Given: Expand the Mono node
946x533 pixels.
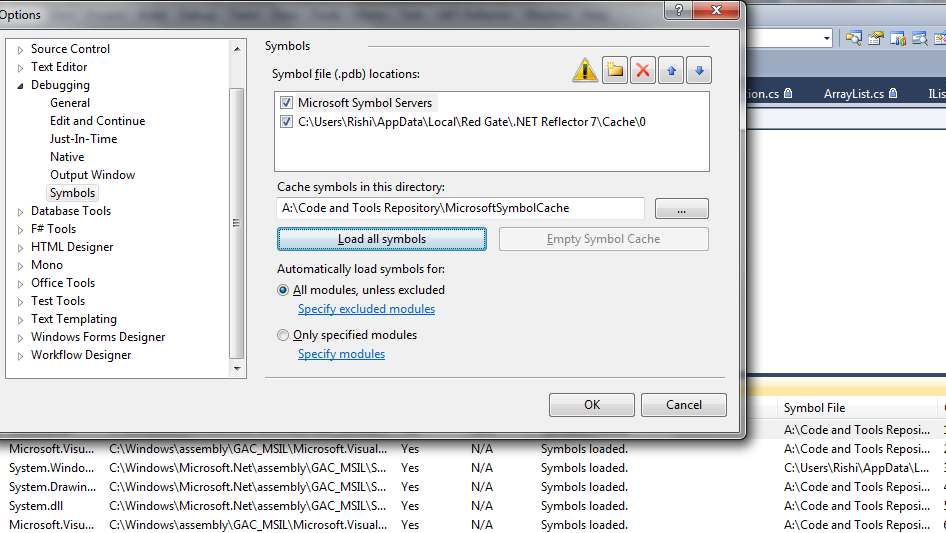Looking at the screenshot, I should [20, 266].
